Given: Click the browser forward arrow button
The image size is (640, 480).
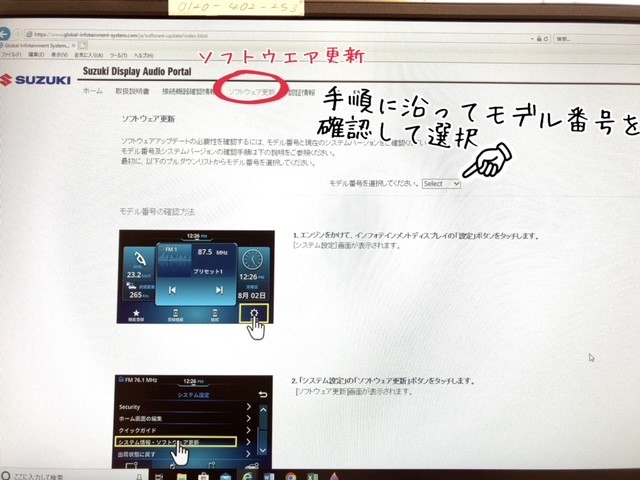Looking at the screenshot, I should pos(18,34).
